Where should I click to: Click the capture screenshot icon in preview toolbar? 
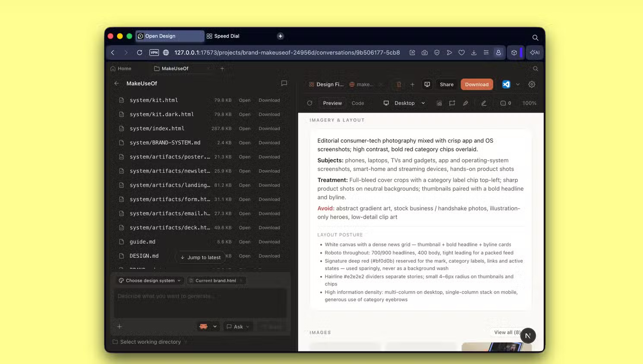(x=439, y=103)
